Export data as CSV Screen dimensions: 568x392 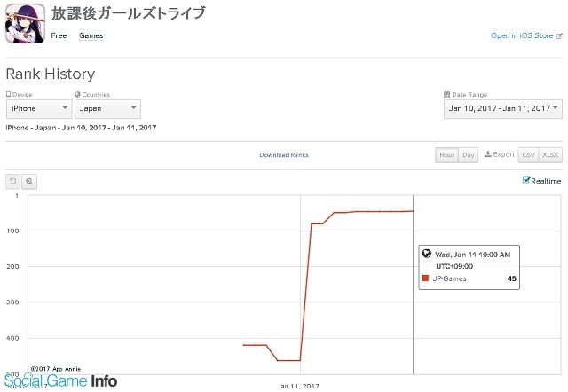527,155
